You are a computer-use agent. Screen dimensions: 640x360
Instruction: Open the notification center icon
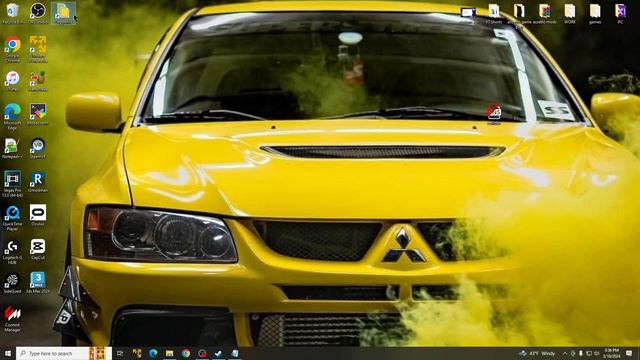click(x=629, y=353)
